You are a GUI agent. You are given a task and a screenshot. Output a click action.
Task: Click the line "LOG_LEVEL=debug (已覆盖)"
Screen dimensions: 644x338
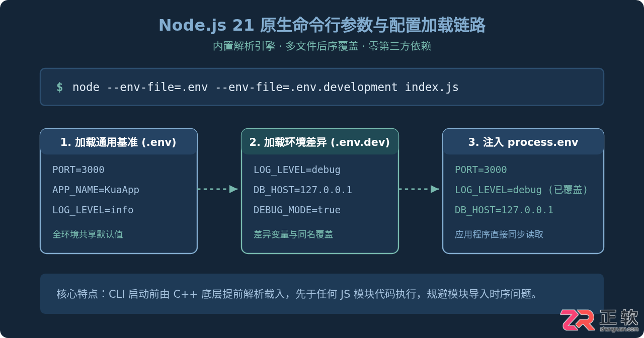522,190
